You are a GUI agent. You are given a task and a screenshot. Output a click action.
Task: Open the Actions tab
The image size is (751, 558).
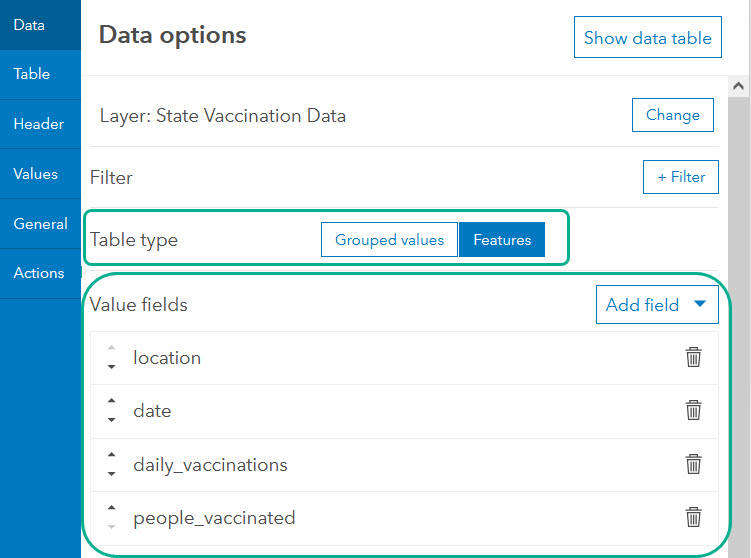click(39, 273)
